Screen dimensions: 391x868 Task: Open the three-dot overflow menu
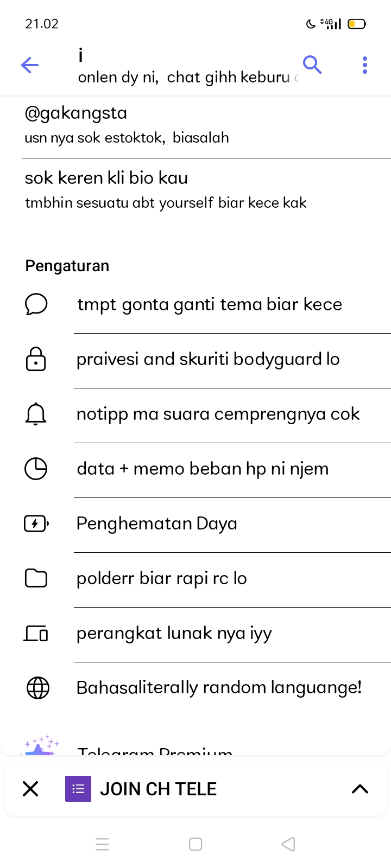[x=365, y=65]
